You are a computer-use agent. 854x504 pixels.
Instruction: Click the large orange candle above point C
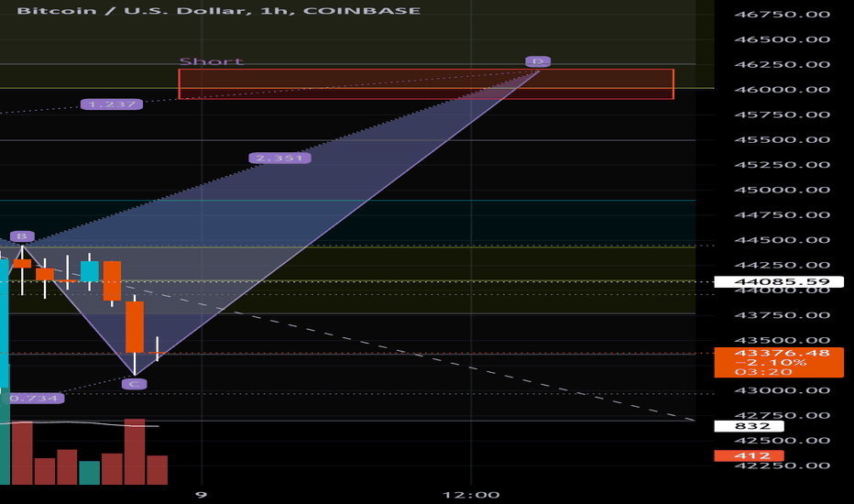[135, 327]
